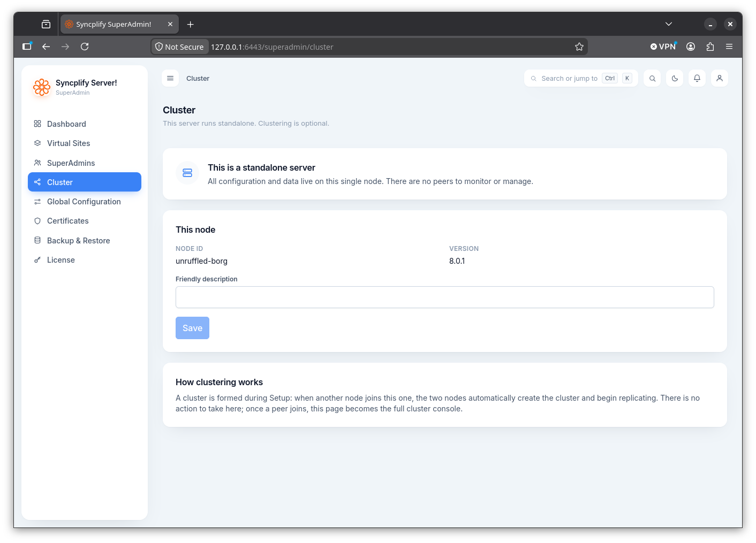Click the Syncplify flower logo in sidebar
Viewport: 756px width, 543px height.
(42, 87)
